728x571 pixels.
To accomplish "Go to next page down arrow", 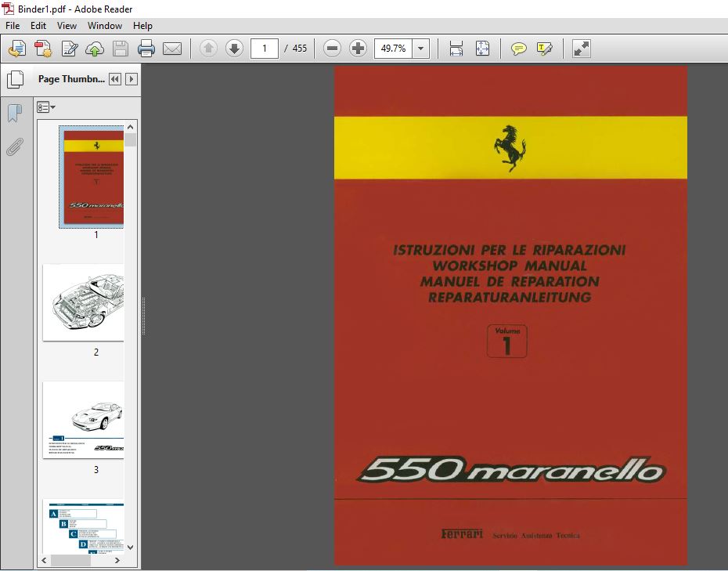I will point(235,49).
